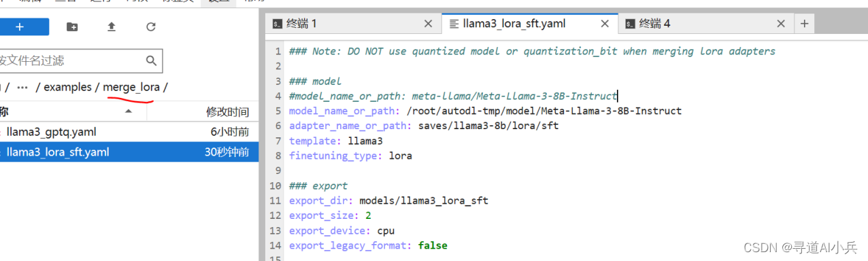This screenshot has height=261, width=868.
Task: Click the search magnifier in the filter box
Action: pos(152,60)
